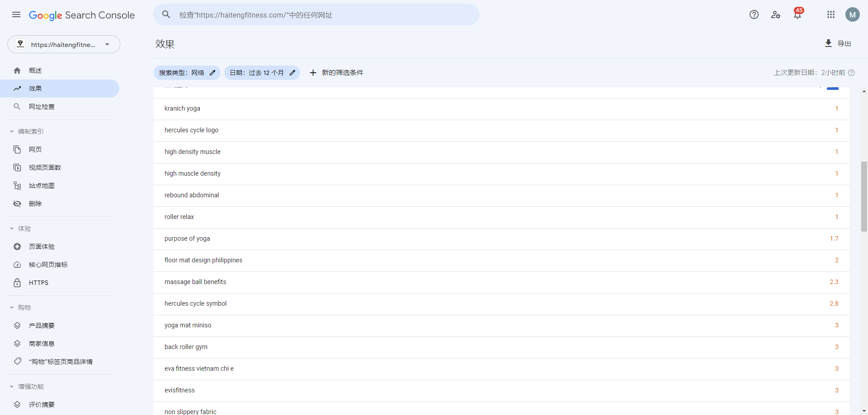Viewport: 868px width, 415px height.
Task: Open 网页 pages report
Action: point(60,149)
